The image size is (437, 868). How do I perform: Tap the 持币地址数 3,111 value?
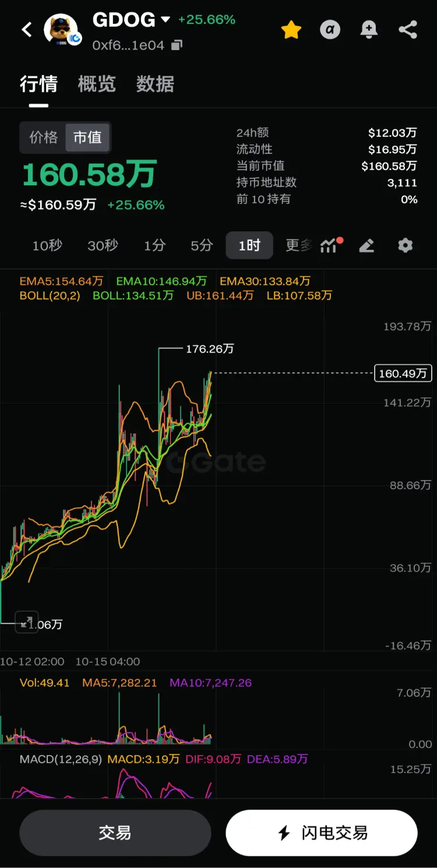pyautogui.click(x=403, y=183)
